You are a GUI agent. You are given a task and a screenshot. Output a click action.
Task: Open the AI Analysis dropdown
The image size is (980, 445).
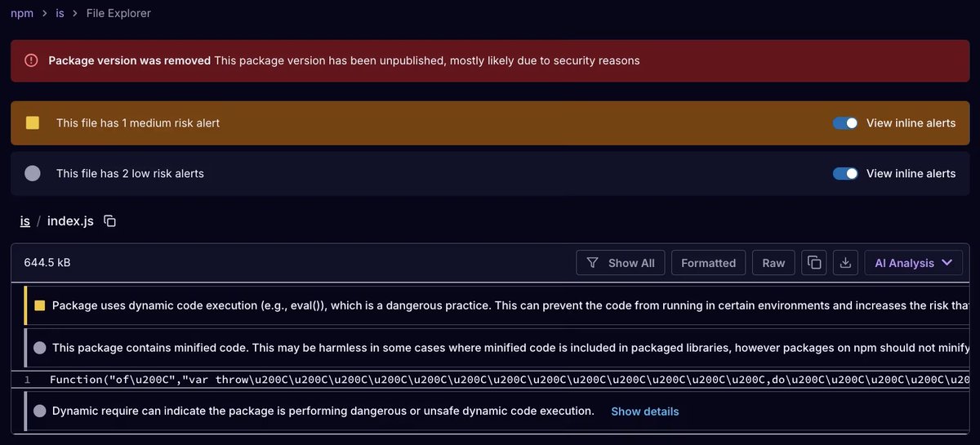[914, 263]
